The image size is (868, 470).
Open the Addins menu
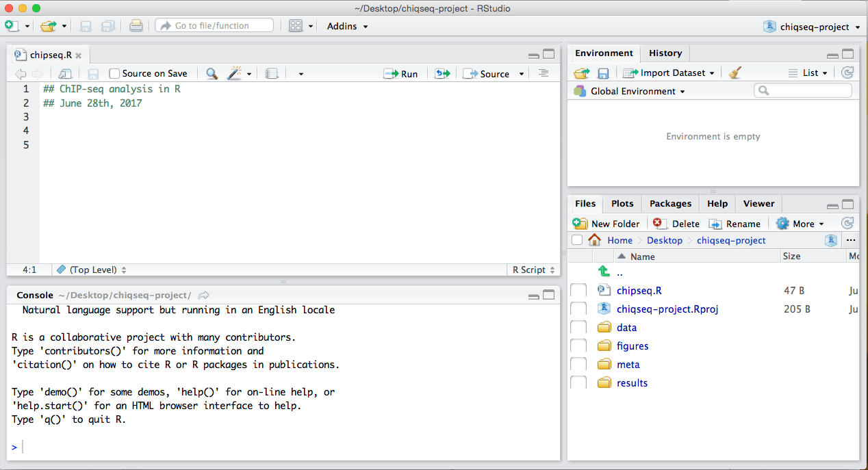[x=347, y=26]
